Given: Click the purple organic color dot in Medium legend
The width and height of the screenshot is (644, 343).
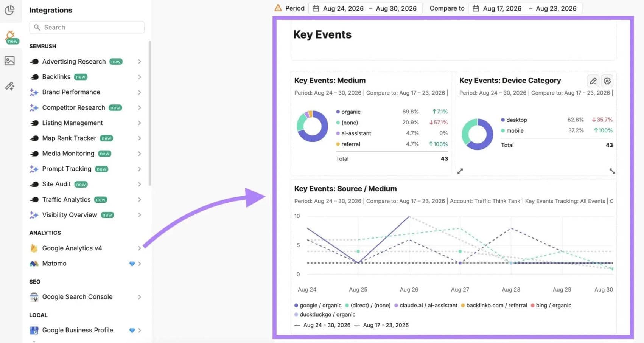Looking at the screenshot, I should [x=338, y=112].
